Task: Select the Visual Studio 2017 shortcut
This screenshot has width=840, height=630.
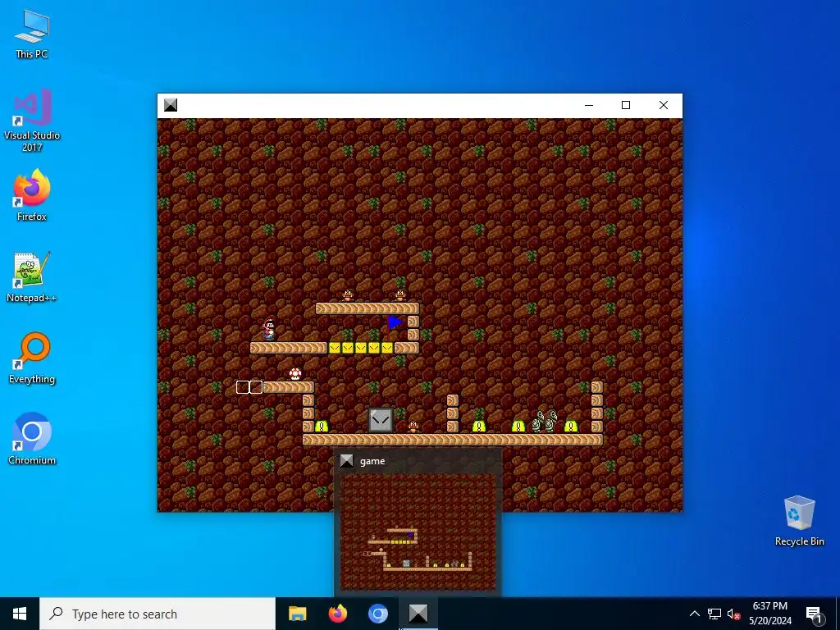Action: 32,120
